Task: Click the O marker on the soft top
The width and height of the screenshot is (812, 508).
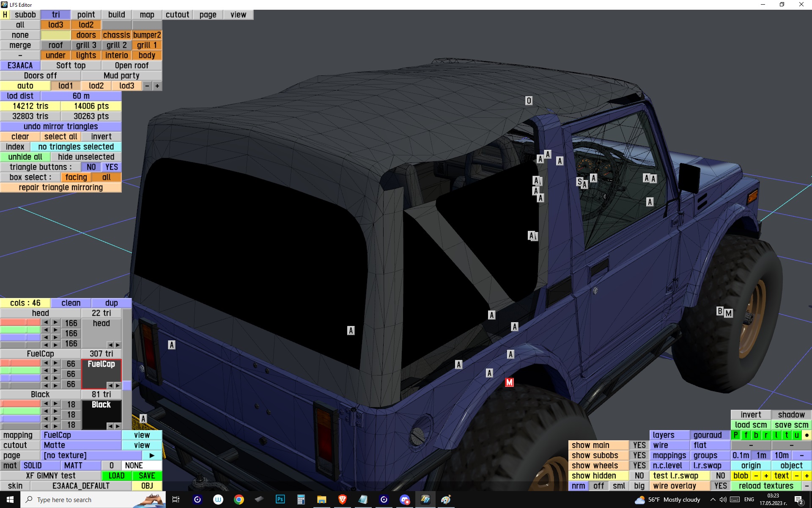Action: pos(529,101)
